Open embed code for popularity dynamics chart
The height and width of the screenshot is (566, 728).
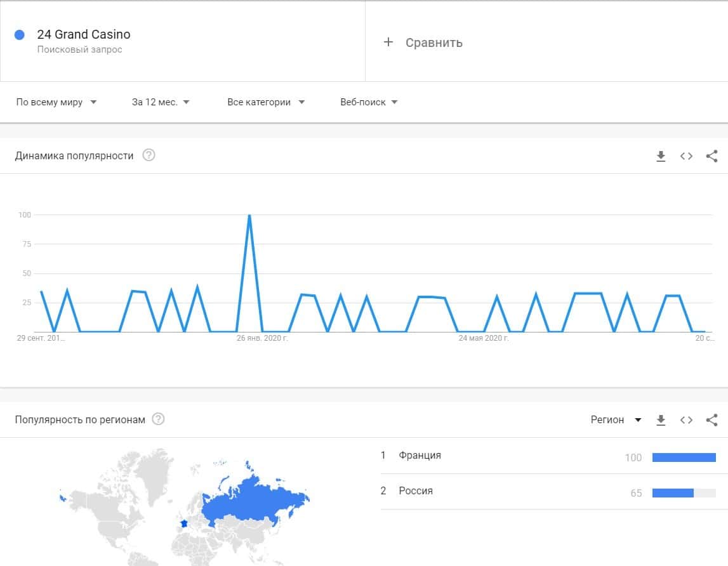[686, 156]
